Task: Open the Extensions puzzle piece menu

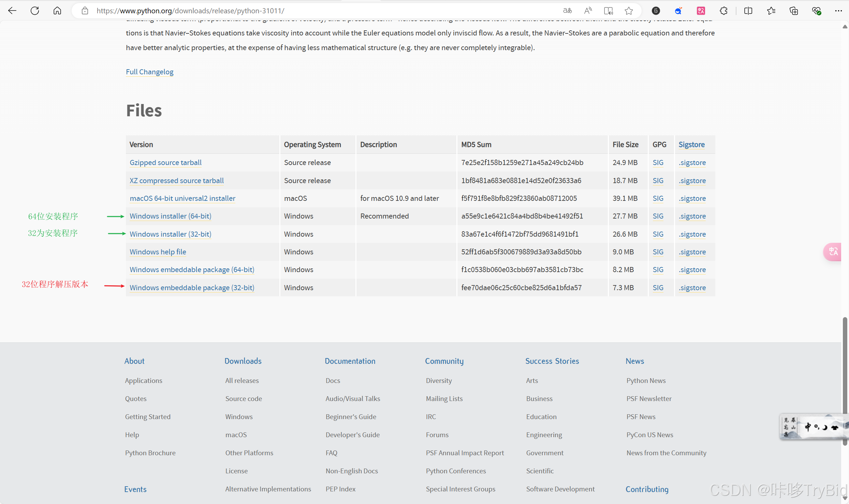Action: pyautogui.click(x=723, y=11)
